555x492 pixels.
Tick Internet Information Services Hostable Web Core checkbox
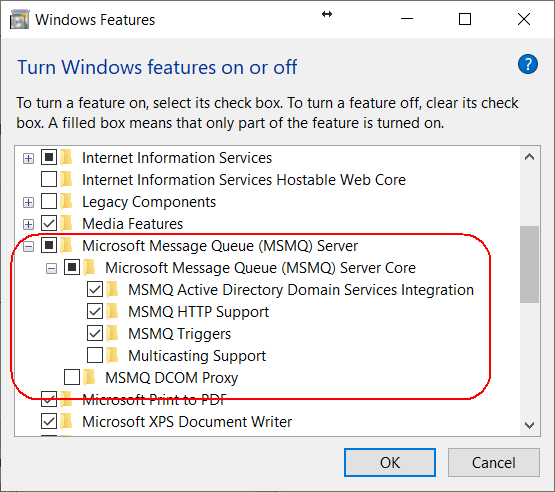click(49, 179)
